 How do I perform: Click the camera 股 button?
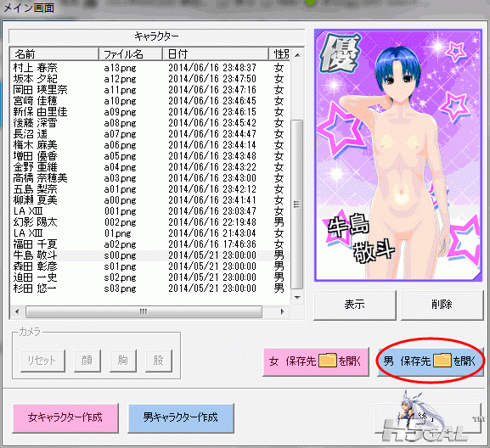point(159,361)
